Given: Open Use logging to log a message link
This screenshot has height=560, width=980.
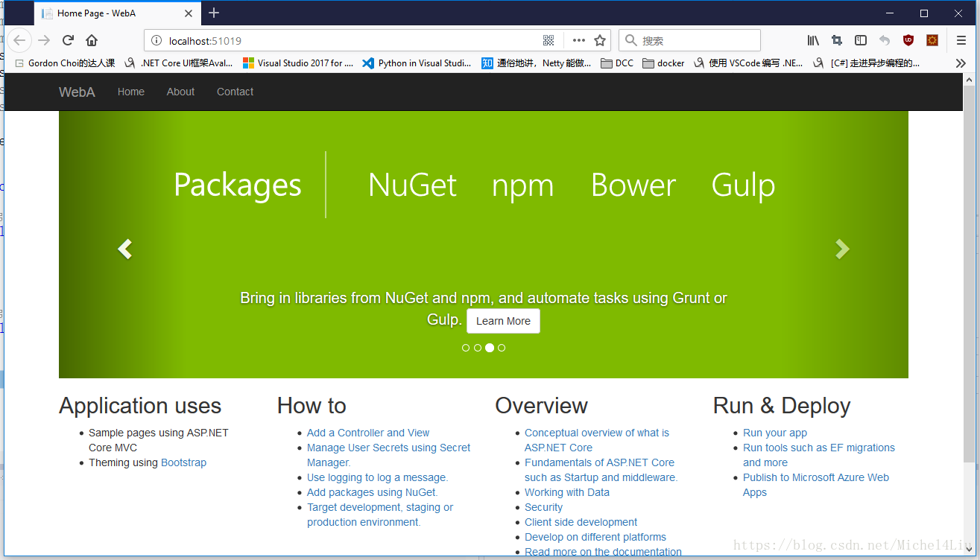Looking at the screenshot, I should tap(377, 477).
